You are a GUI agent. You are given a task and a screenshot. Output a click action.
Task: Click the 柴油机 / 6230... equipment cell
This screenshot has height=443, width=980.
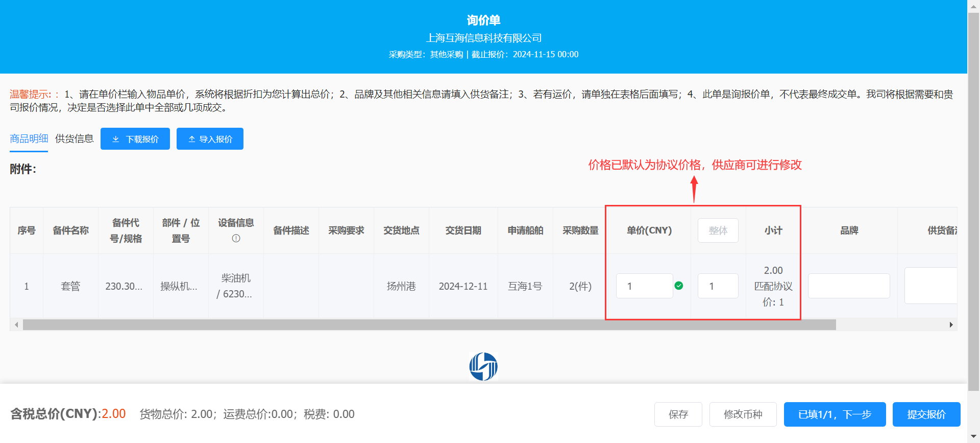tap(236, 286)
